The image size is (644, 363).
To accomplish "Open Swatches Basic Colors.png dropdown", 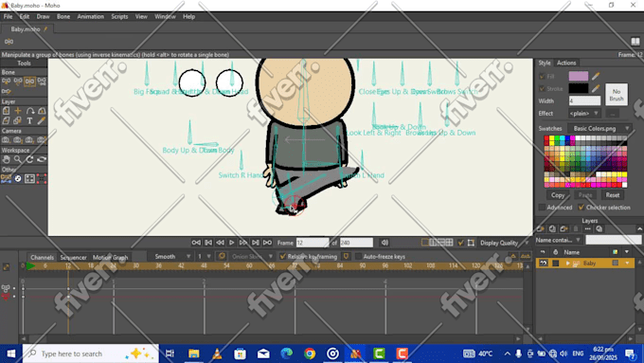I will click(600, 128).
